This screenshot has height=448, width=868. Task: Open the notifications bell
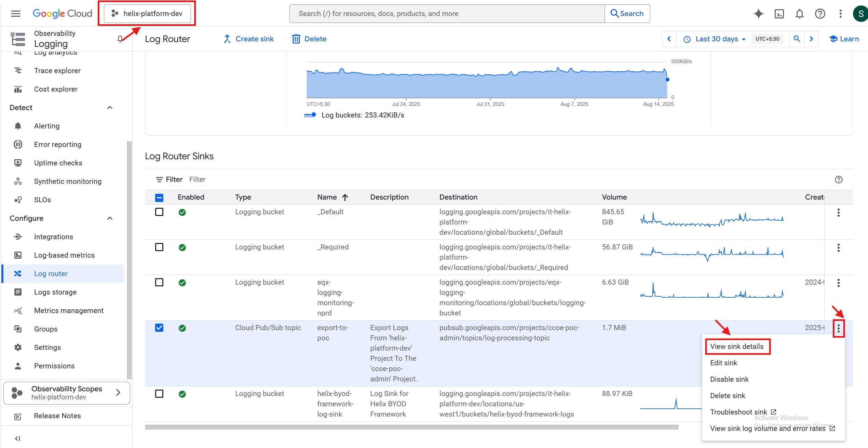pos(799,14)
